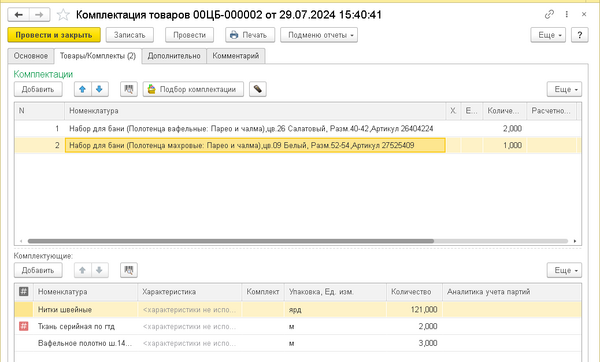
Task: Move Комплектации row down
Action: [99, 89]
